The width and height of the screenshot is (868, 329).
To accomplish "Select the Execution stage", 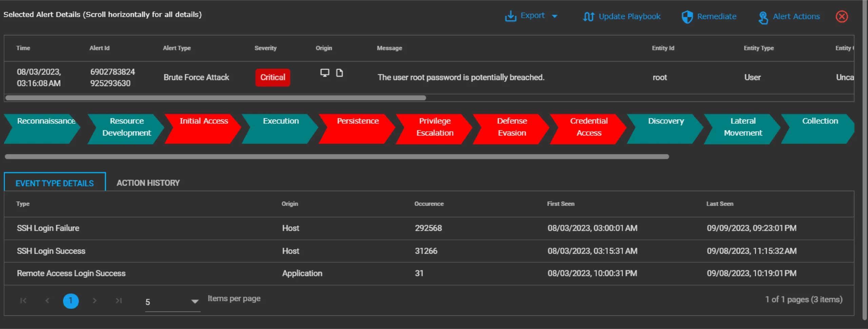I will point(280,129).
